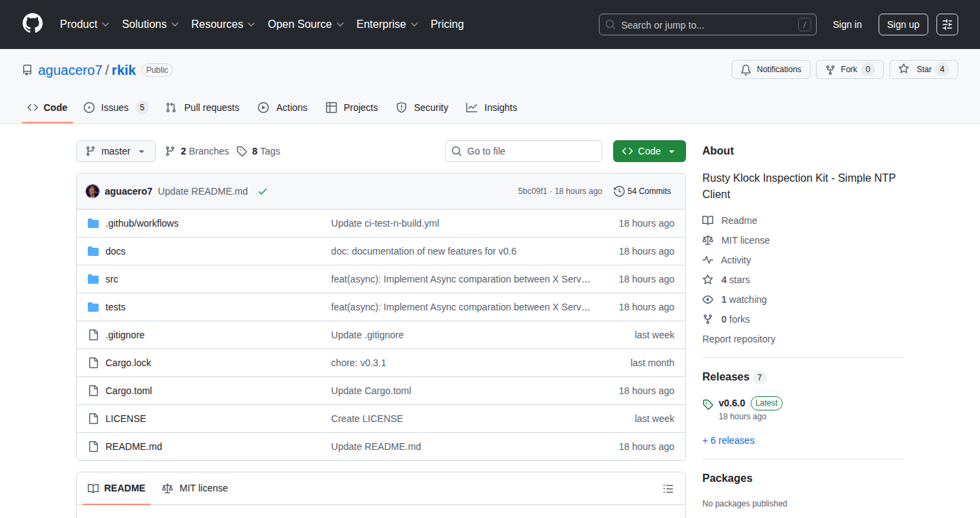
Task: Click the Sign up button
Action: tap(903, 25)
